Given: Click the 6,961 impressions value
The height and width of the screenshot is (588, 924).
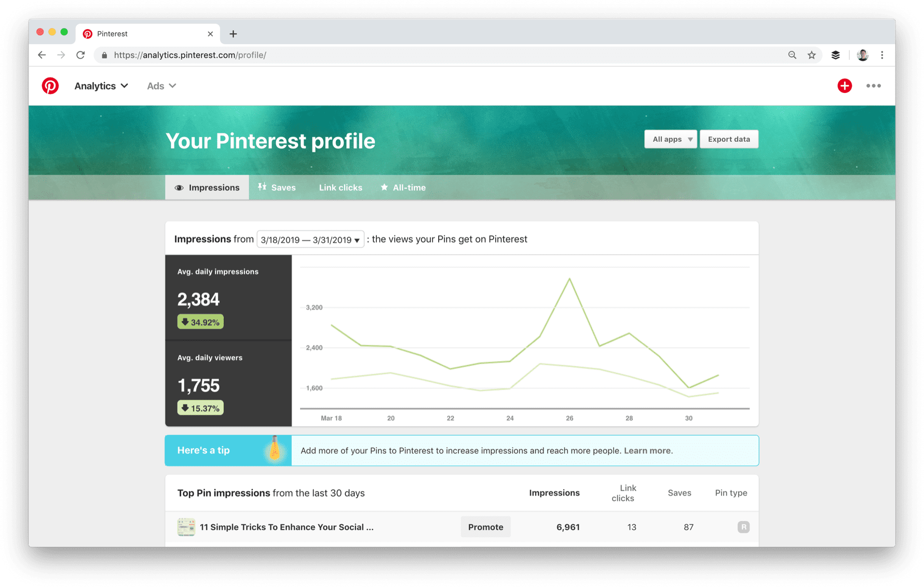Looking at the screenshot, I should pos(568,527).
